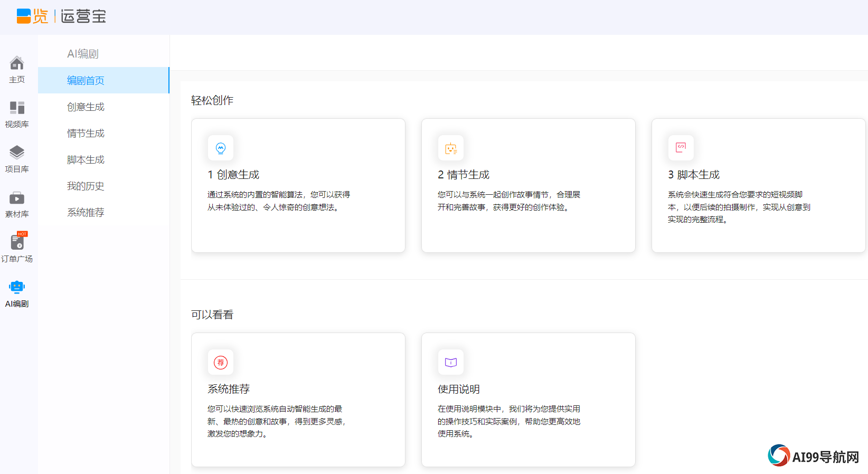Click the 主页 sidebar label
Image resolution: width=868 pixels, height=474 pixels.
click(17, 79)
